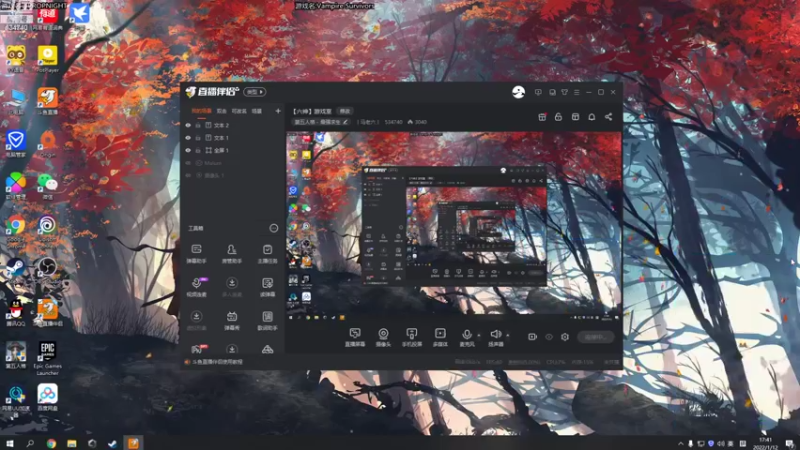Viewport: 800px width, 450px height.
Task: Show the hidden 摄像头 1 layer
Action: coord(188,176)
